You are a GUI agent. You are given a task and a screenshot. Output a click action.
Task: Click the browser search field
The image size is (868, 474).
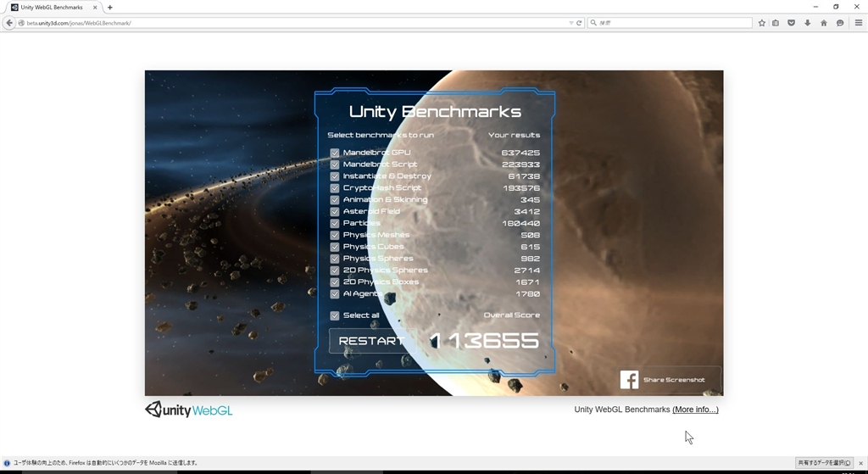670,23
